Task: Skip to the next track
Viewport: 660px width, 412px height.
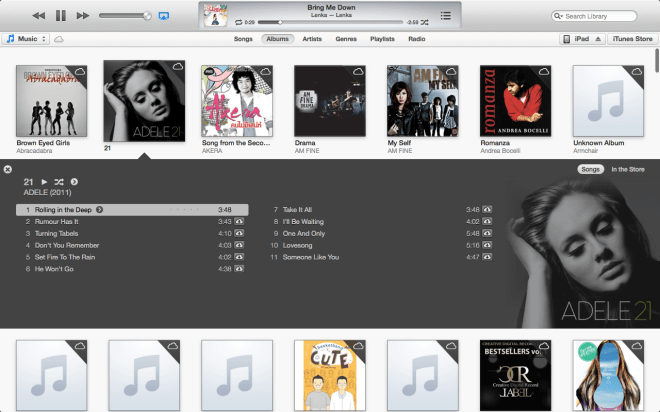Action: (x=83, y=16)
